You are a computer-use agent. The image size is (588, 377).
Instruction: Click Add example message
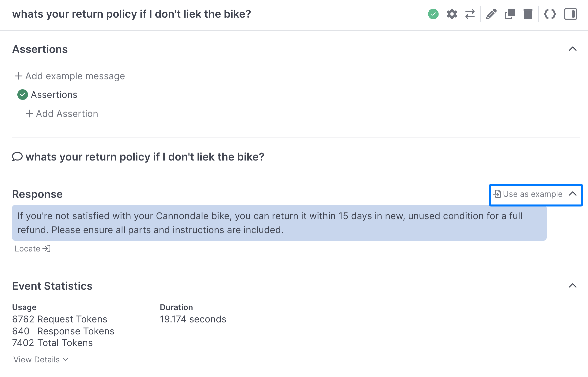pyautogui.click(x=70, y=76)
